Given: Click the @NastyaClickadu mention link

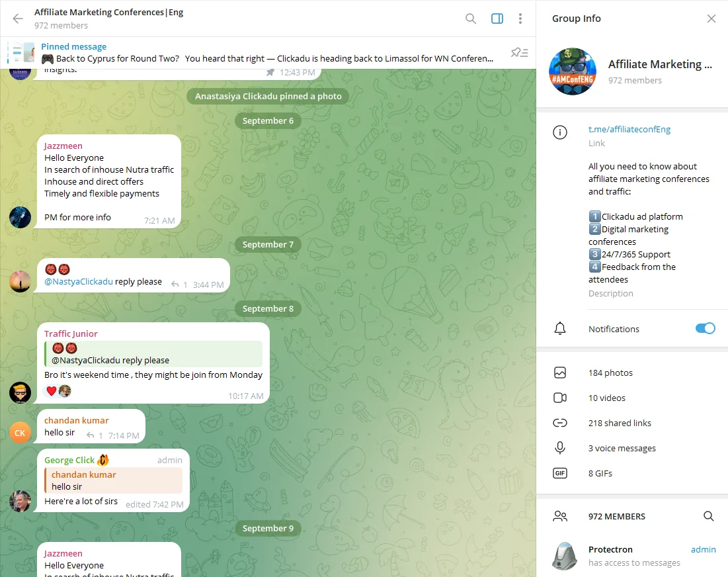Looking at the screenshot, I should [x=79, y=281].
